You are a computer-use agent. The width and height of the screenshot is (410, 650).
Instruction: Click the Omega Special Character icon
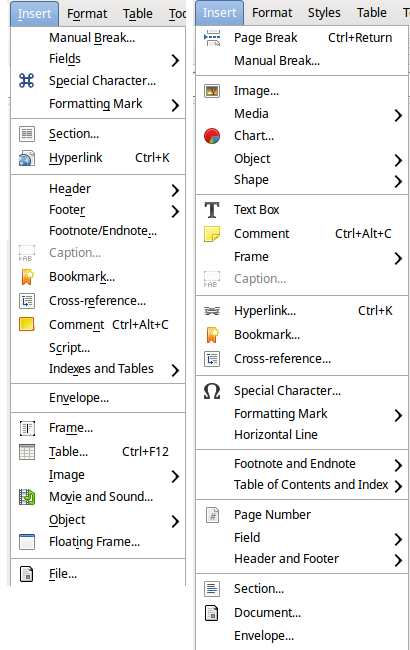point(212,391)
